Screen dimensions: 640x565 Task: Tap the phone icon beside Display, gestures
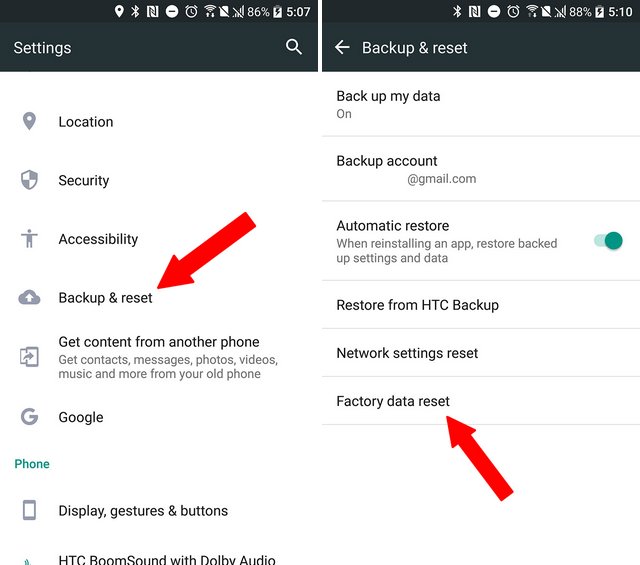pyautogui.click(x=29, y=510)
